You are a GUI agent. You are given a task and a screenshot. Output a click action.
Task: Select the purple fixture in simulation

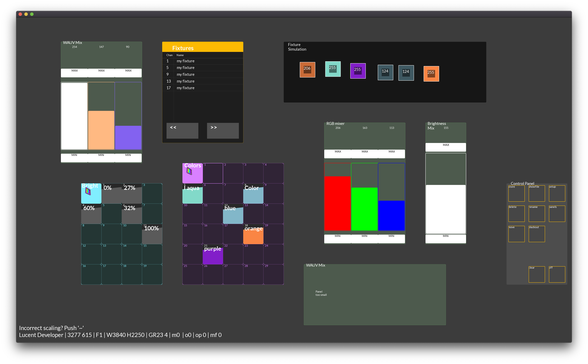[358, 71]
